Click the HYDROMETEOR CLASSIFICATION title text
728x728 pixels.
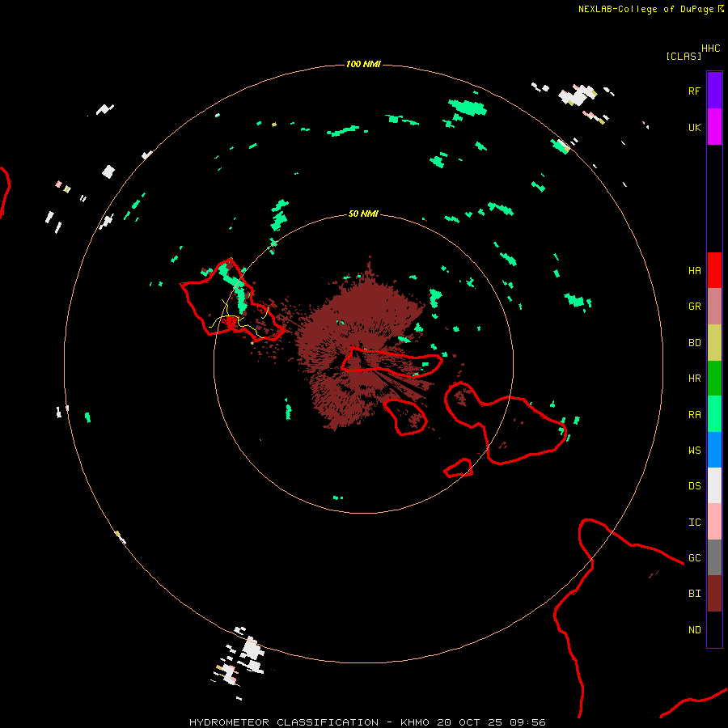[x=284, y=722]
